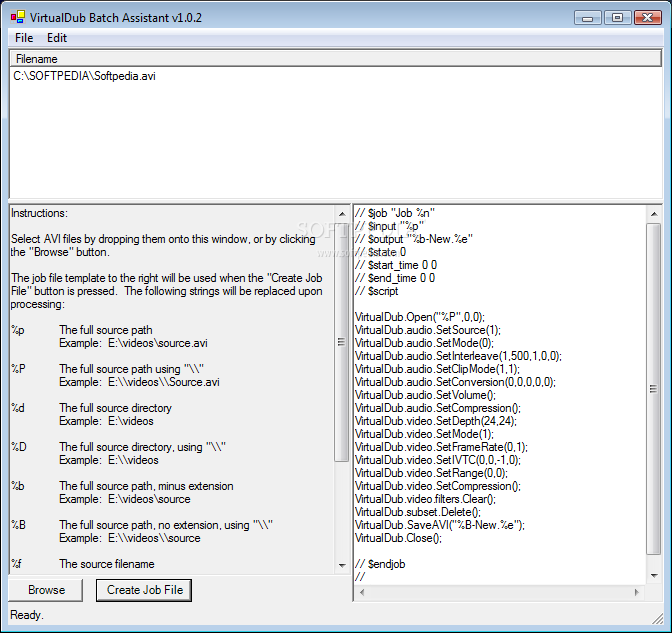The width and height of the screenshot is (672, 633).
Task: Click the '%f' placeholder in instructions
Action: pos(16,564)
